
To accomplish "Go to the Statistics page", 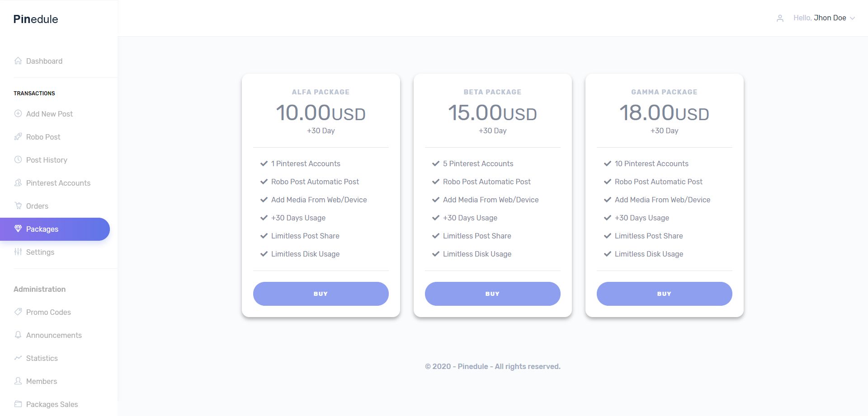I will [42, 358].
